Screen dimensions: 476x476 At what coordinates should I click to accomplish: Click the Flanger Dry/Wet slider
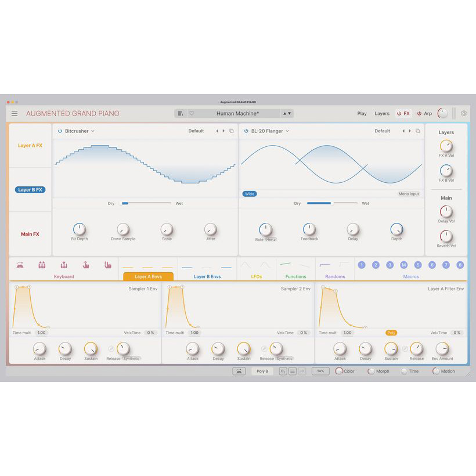tap(332, 203)
